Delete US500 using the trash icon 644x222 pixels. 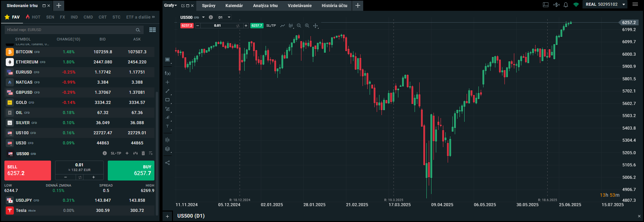[143, 153]
